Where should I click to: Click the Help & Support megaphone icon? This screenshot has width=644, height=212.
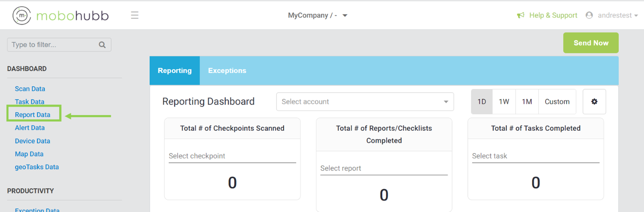click(520, 15)
